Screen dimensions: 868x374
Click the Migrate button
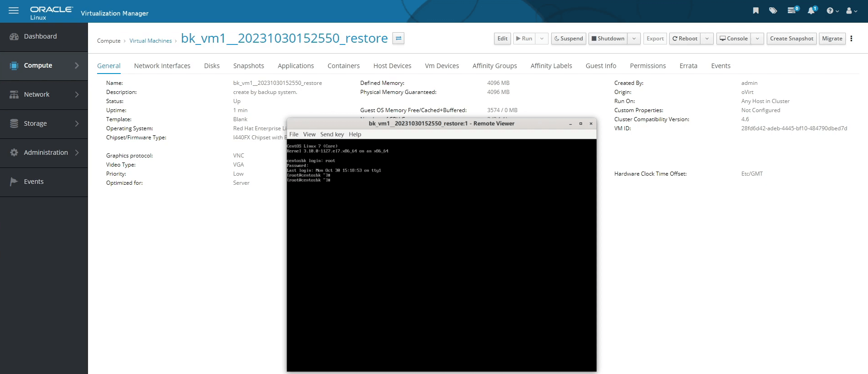tap(832, 39)
